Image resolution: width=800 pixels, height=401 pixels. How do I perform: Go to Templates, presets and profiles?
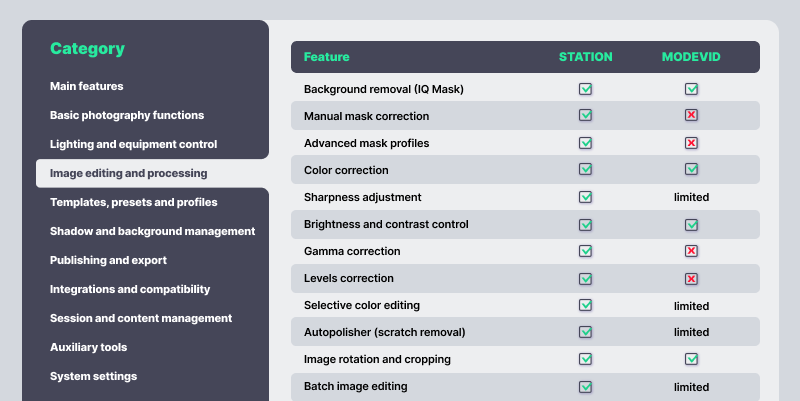tap(133, 202)
